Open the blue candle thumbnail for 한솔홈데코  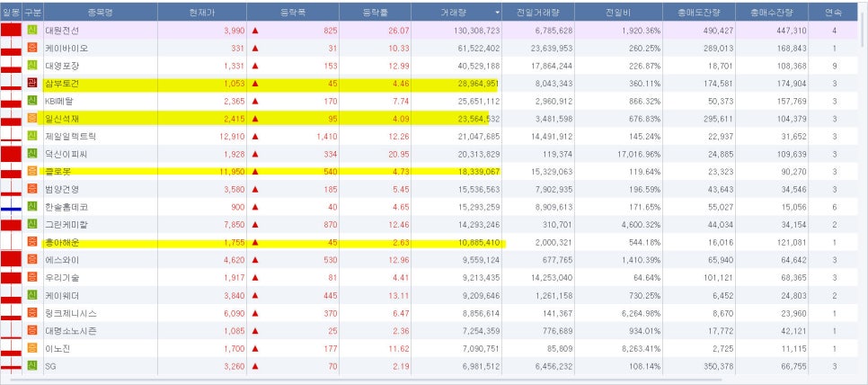tap(11, 209)
